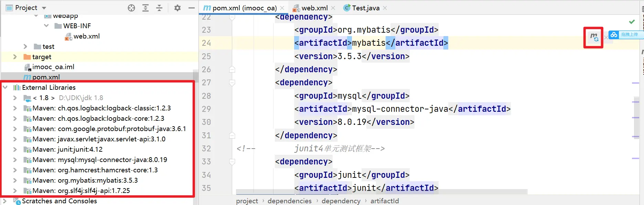
Task: Expand Maven org.mybatis:mybatis:3.5.3 library
Action: 15,180
